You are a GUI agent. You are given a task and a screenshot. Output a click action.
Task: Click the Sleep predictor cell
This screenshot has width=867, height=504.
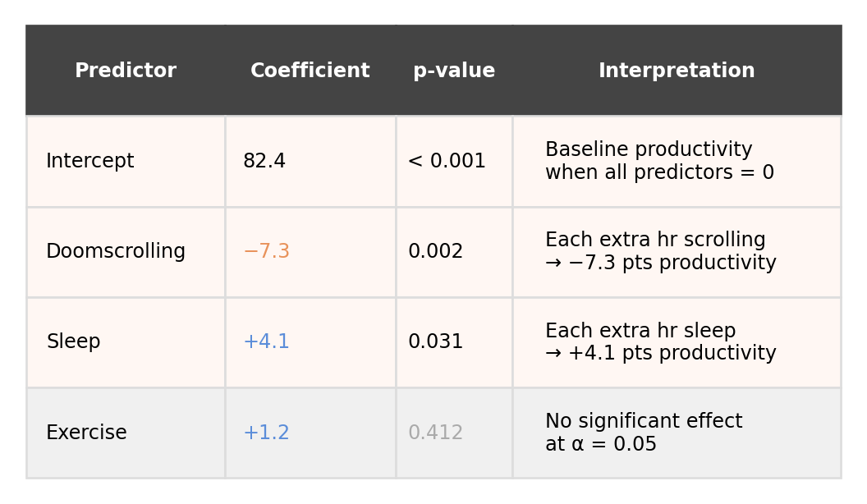click(126, 342)
